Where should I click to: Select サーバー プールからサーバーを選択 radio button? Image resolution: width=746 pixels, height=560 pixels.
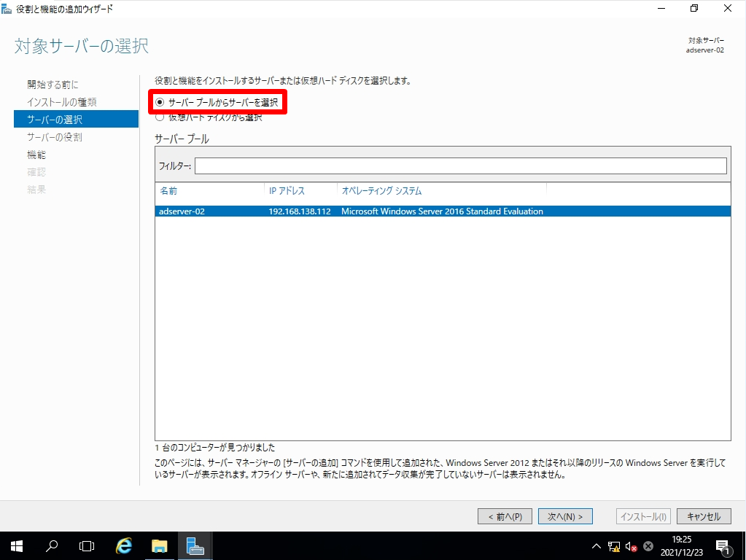coord(160,102)
